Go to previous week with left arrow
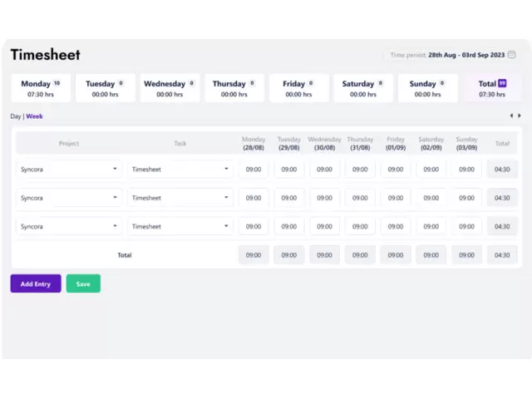Viewport: 532px width, 399px height. 511,116
